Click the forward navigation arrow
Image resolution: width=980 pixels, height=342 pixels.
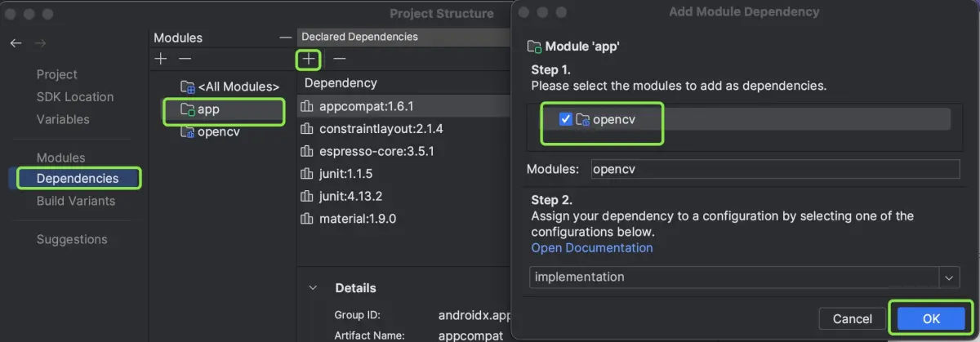click(40, 43)
